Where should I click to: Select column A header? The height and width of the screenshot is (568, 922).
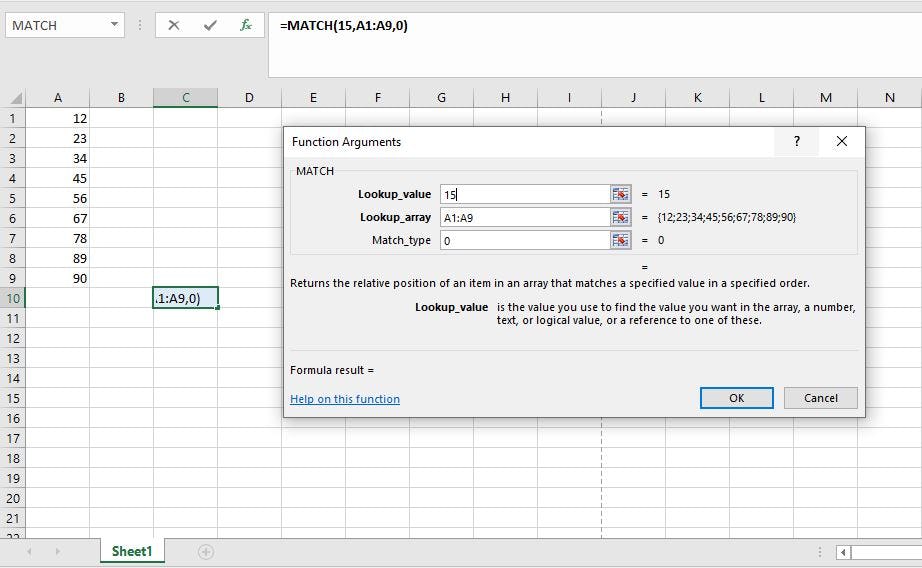[x=58, y=98]
